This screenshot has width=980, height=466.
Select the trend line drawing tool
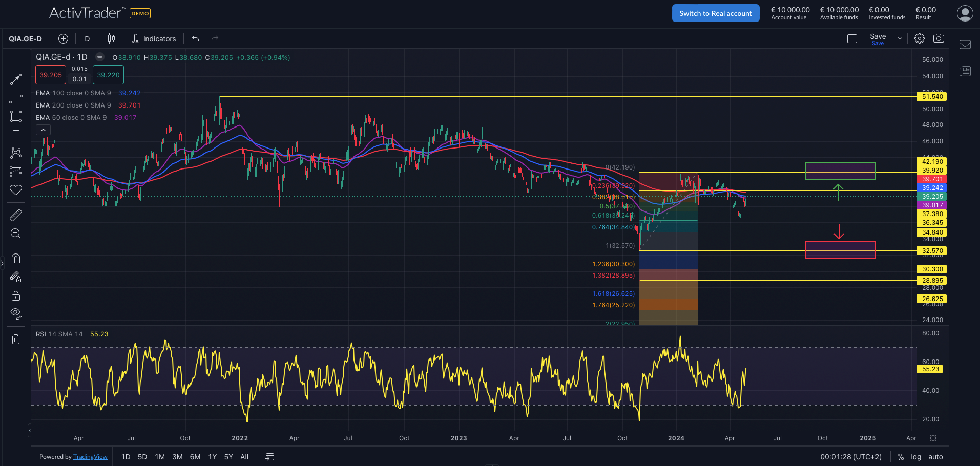[x=16, y=79]
